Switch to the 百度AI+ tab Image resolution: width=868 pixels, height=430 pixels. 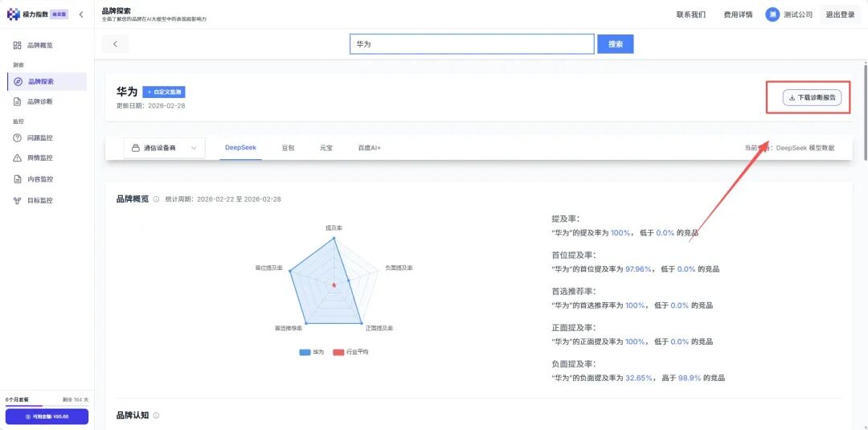pos(369,149)
